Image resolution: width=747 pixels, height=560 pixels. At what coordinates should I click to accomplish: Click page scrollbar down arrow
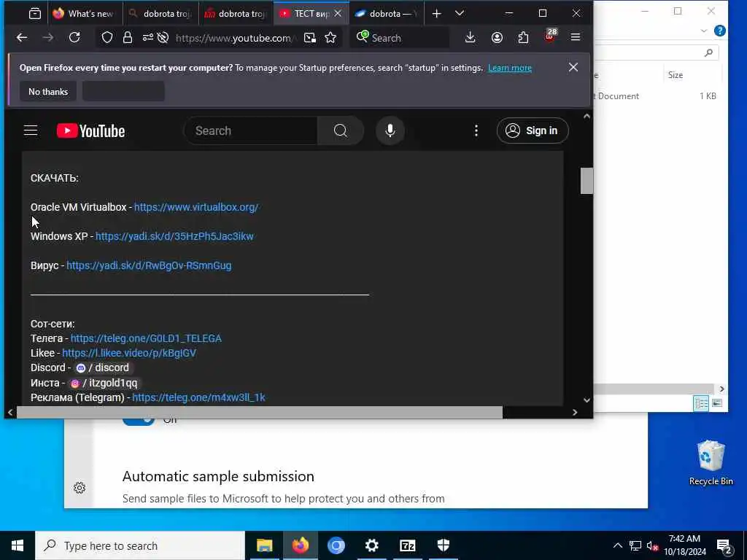tap(587, 400)
